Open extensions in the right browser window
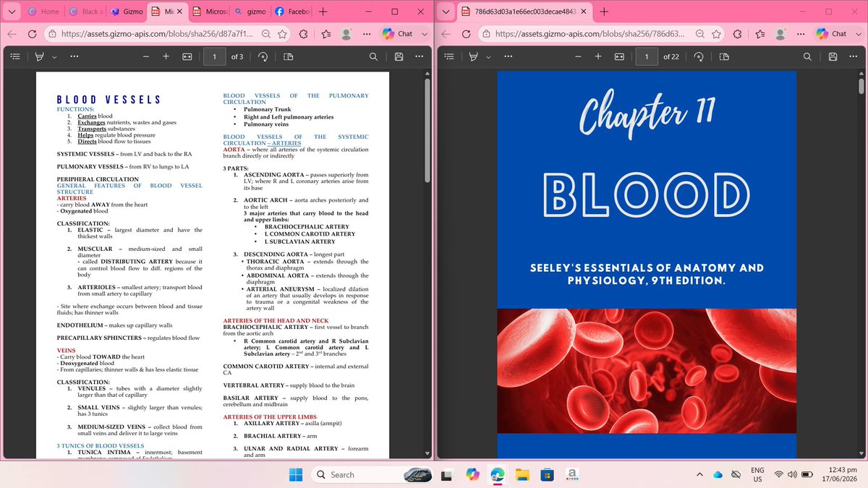The height and width of the screenshot is (488, 868). point(738,34)
